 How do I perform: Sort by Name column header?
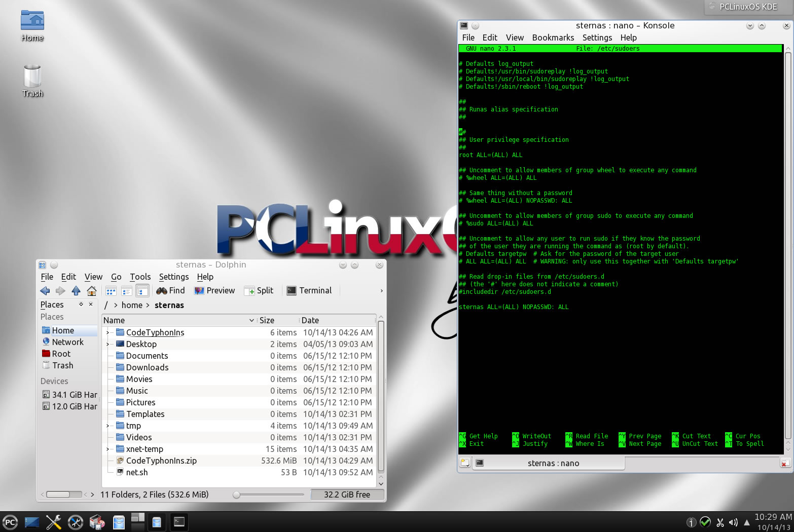point(179,320)
